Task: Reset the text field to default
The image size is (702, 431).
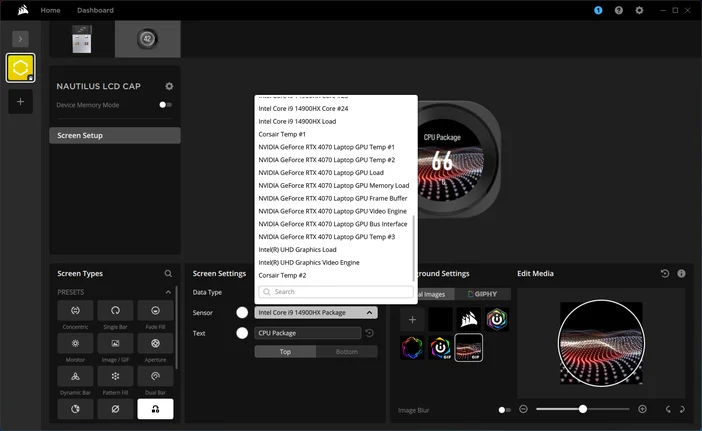Action: click(x=369, y=333)
